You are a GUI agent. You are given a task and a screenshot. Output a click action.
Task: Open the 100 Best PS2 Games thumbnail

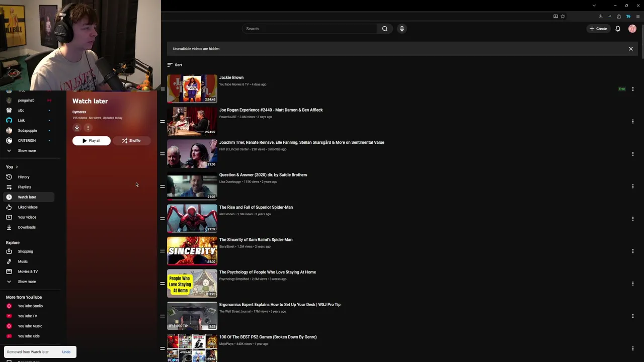[x=192, y=348]
